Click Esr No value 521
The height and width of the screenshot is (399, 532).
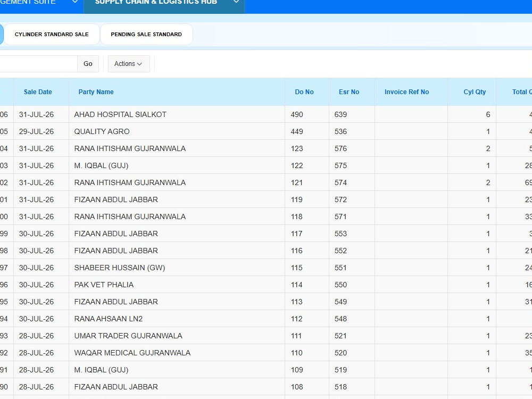click(340, 336)
